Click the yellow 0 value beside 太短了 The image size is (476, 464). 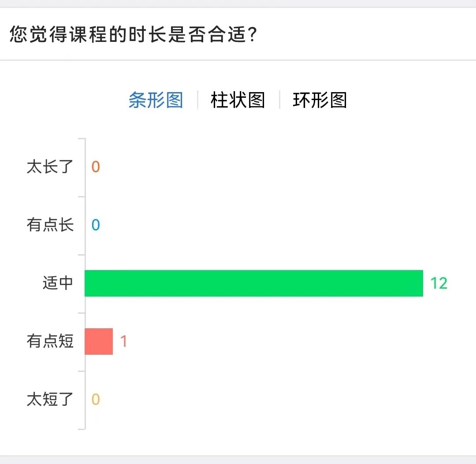[96, 400]
